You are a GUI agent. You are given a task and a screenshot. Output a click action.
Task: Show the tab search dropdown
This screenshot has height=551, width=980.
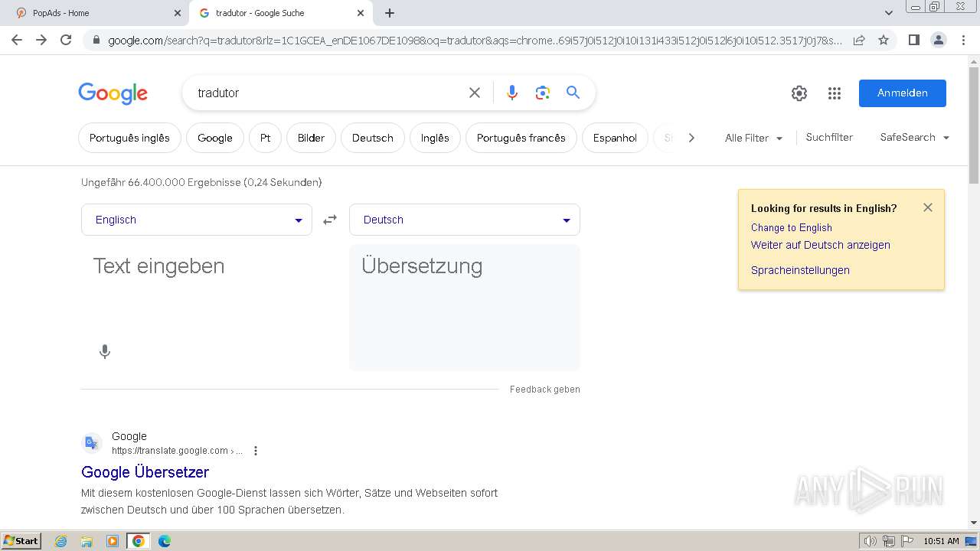(889, 13)
